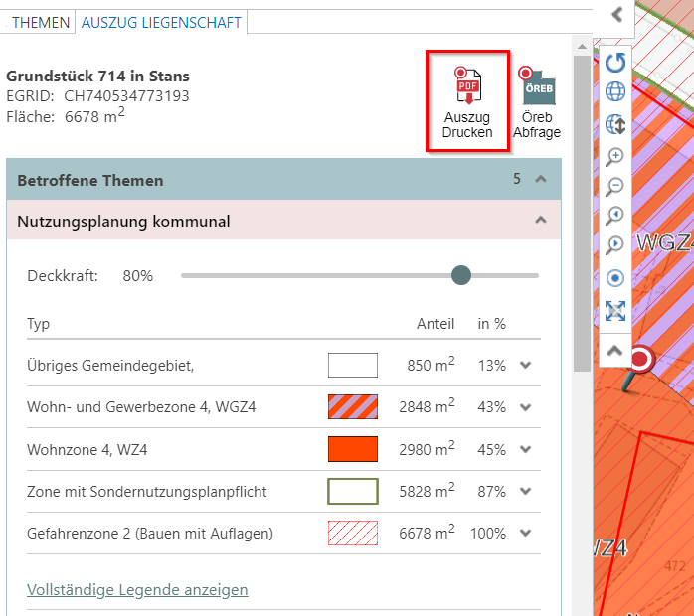Click the locate position target icon
This screenshot has width=694, height=616.
[x=615, y=278]
